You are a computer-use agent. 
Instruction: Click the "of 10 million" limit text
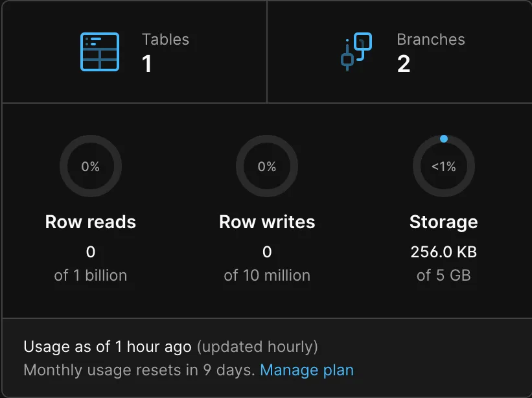tap(267, 275)
